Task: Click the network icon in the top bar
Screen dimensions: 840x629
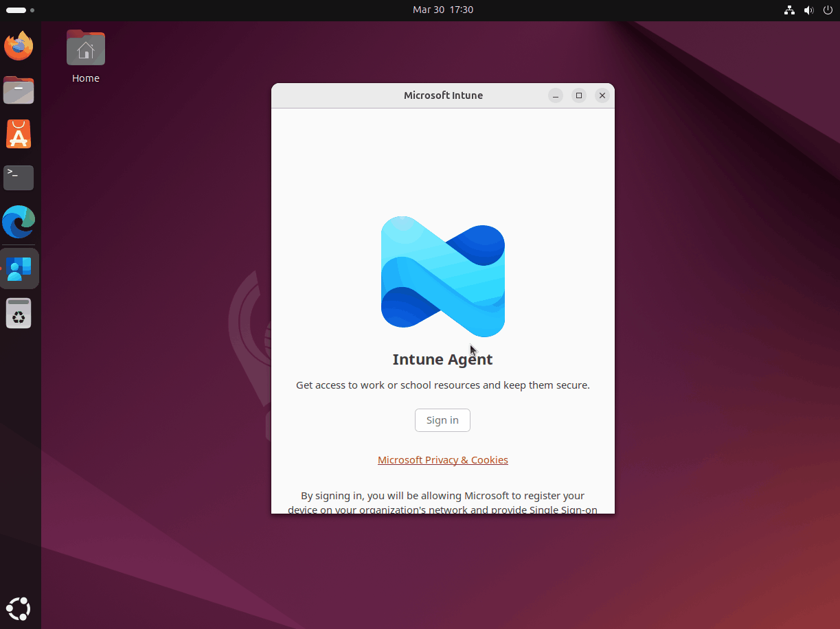Action: (789, 10)
